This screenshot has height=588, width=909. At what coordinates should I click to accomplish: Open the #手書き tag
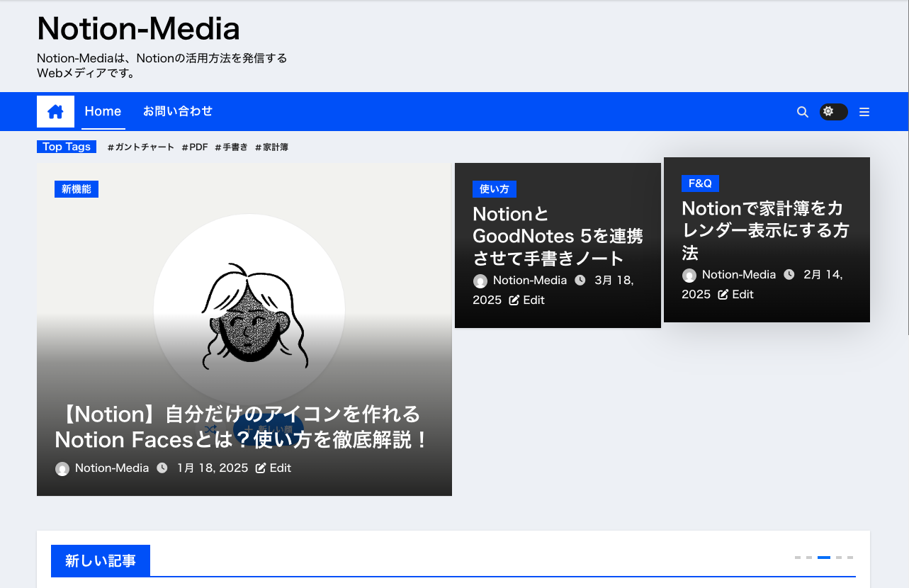coord(232,147)
